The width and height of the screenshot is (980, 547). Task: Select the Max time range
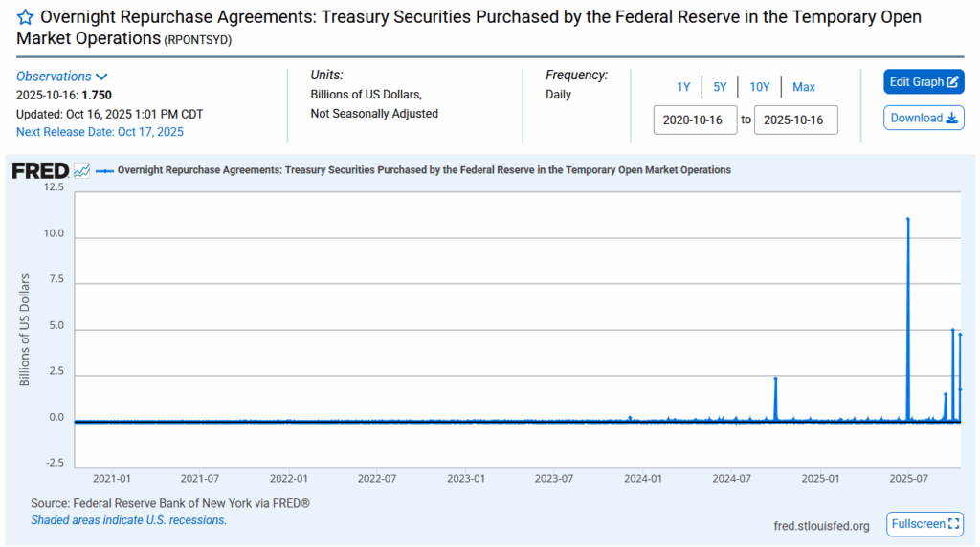tap(804, 87)
